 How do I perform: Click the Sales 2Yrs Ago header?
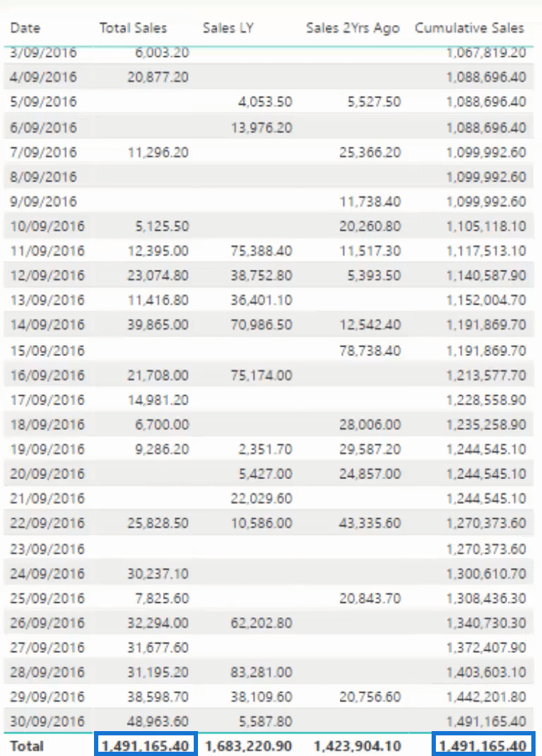(x=353, y=28)
